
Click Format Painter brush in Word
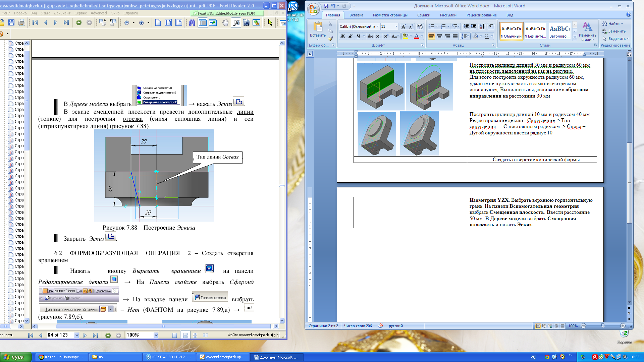tap(330, 39)
